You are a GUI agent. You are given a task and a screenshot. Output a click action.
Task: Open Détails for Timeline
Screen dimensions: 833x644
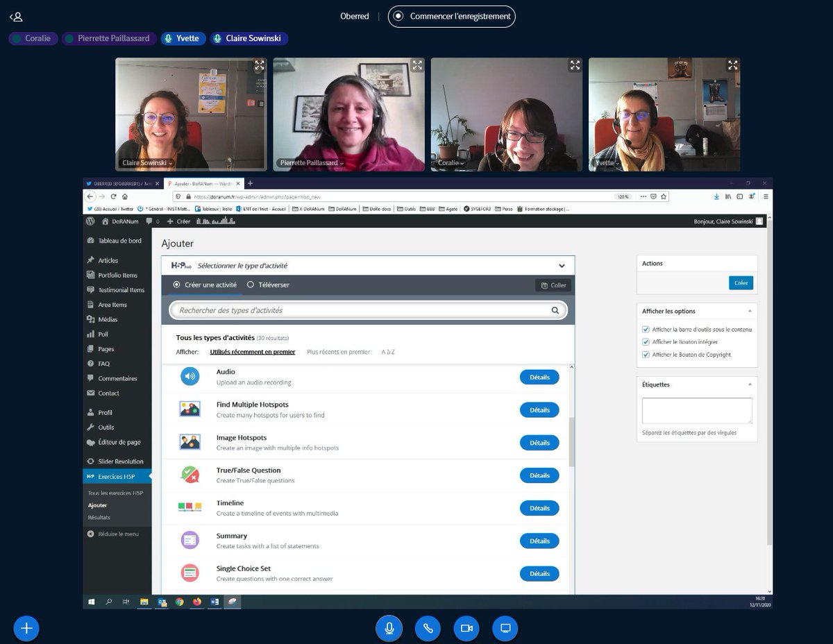(x=539, y=508)
